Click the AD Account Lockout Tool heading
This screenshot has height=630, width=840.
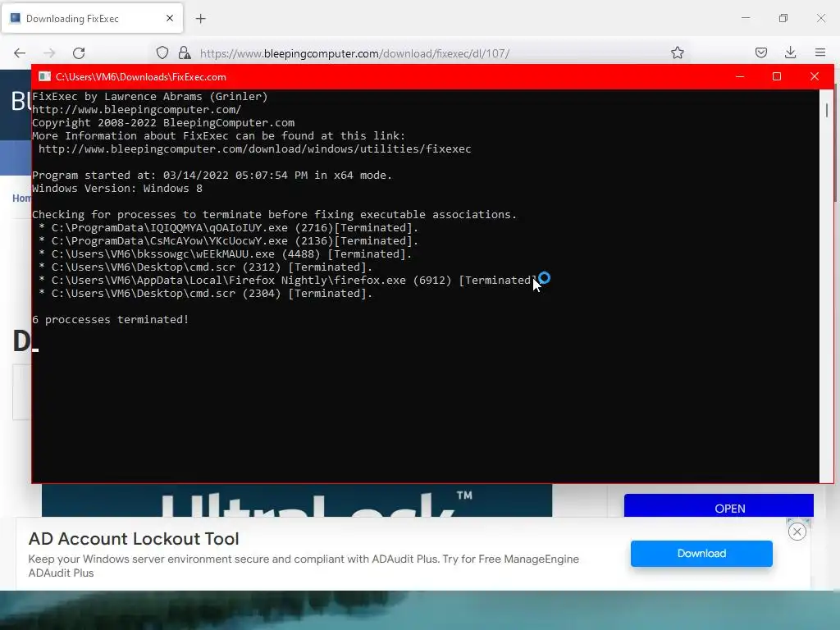tap(134, 538)
